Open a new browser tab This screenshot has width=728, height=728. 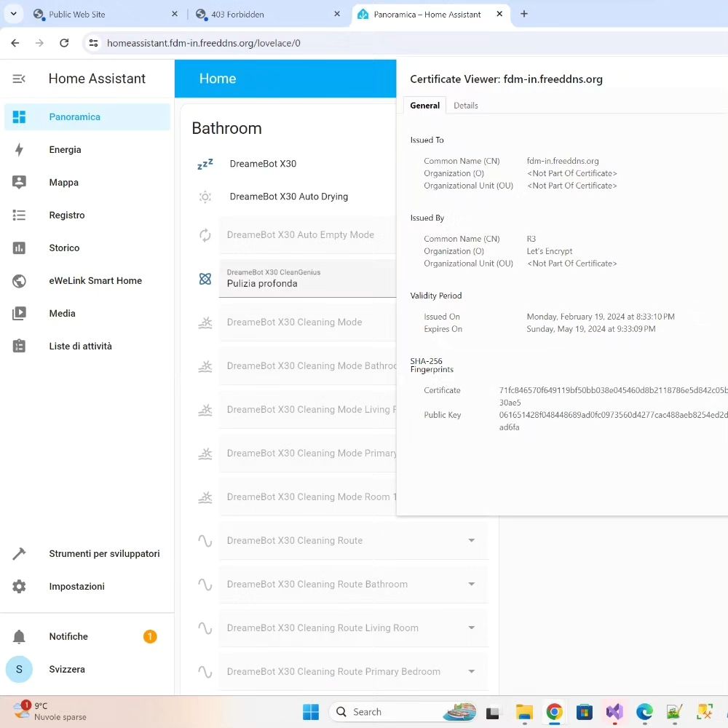[x=524, y=14]
